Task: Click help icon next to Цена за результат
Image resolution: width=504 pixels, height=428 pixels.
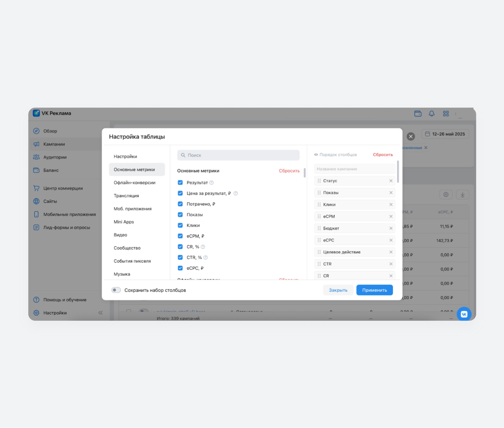Action: tap(235, 193)
